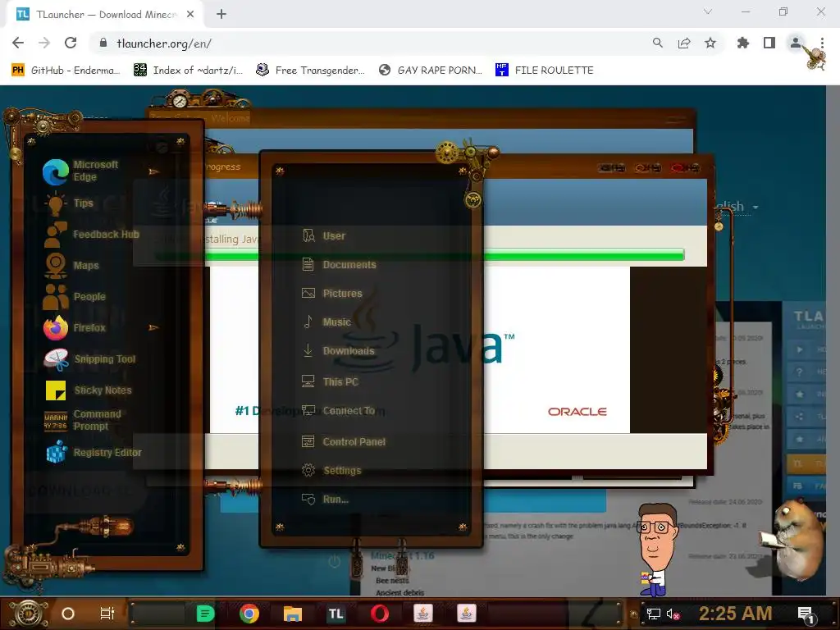Open the Maps app

(x=72, y=265)
